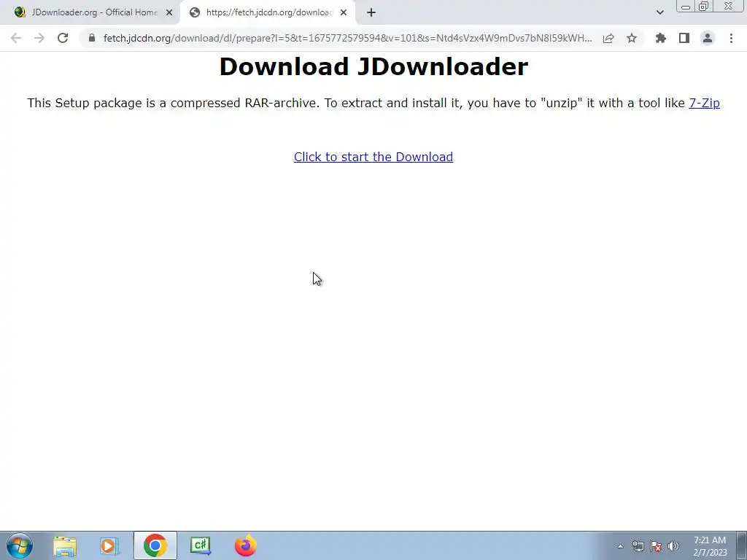Open the Extensions puzzle icon
The height and width of the screenshot is (560, 747).
pos(661,38)
